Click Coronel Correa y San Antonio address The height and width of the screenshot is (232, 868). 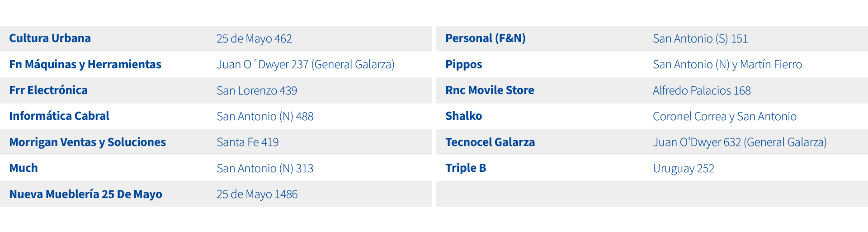(724, 117)
